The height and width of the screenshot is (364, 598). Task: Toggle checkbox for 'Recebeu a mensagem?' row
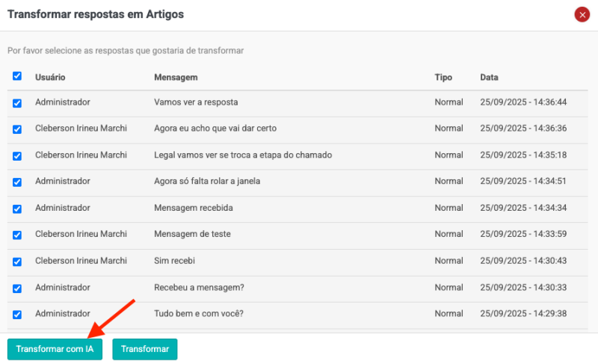[x=17, y=288]
